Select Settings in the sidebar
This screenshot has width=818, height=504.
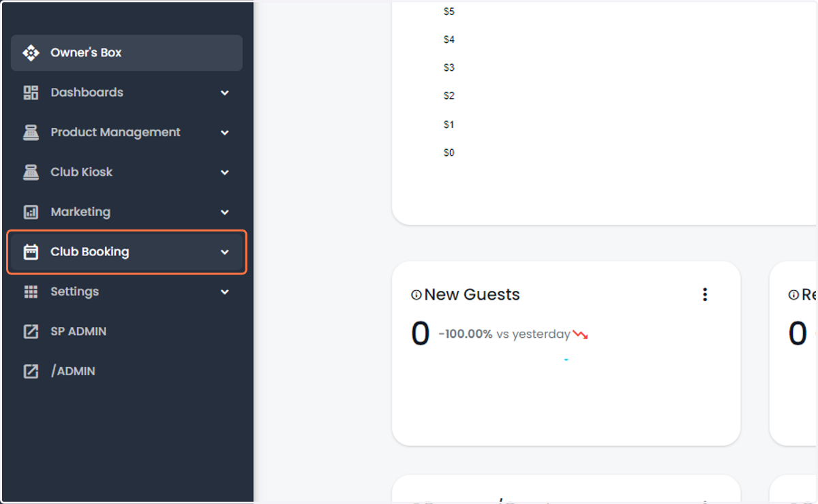tap(127, 292)
